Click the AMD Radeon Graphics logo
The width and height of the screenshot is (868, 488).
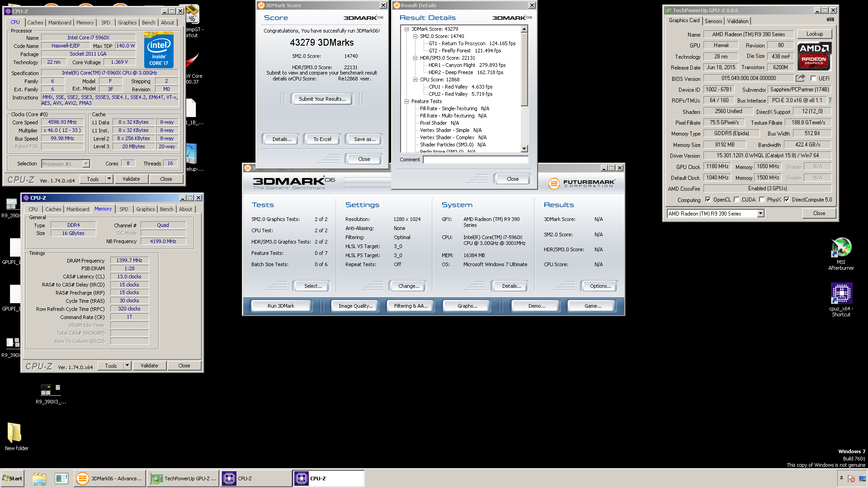coord(814,56)
